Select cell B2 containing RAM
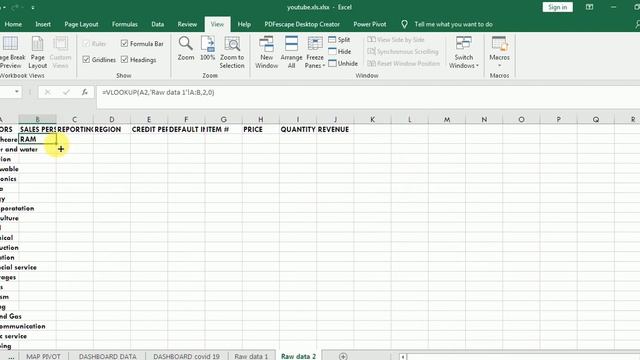The image size is (640, 360). (x=37, y=139)
